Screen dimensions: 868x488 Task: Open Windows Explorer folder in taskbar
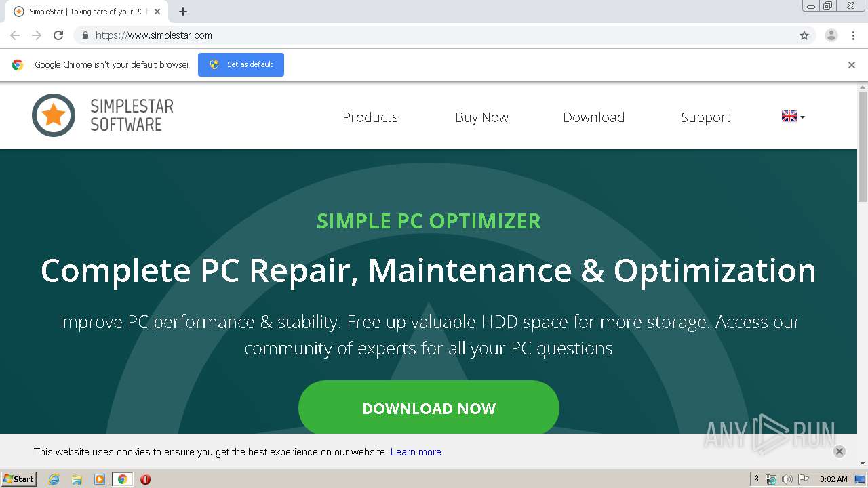[77, 479]
